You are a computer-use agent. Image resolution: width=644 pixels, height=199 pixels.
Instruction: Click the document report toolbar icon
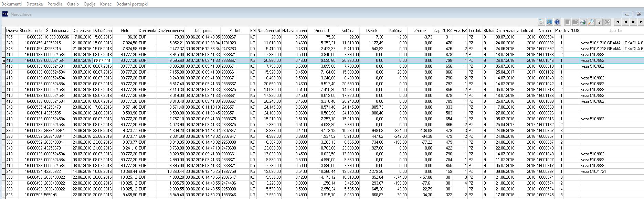click(541, 22)
